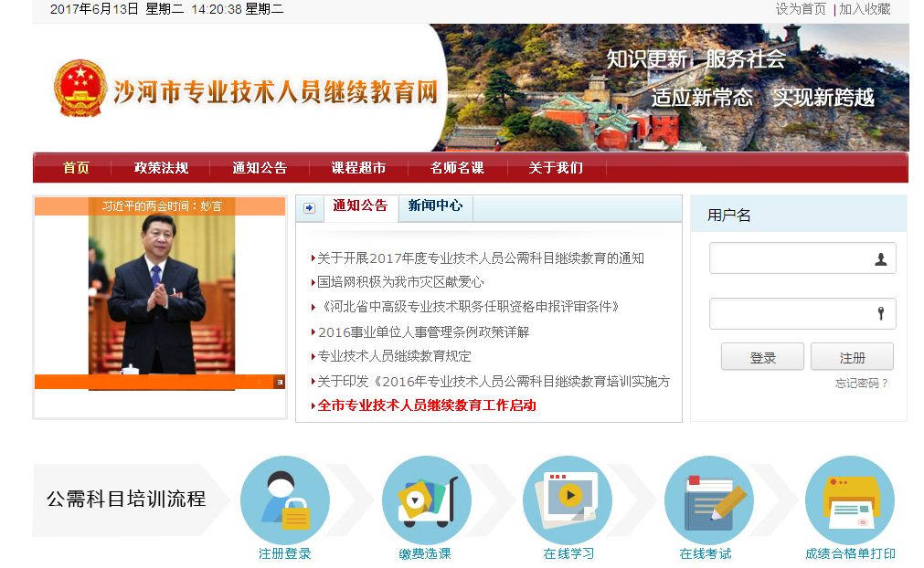Screen dimensions: 924x568
Task: Select the 通知公告 tab
Action: click(x=360, y=206)
